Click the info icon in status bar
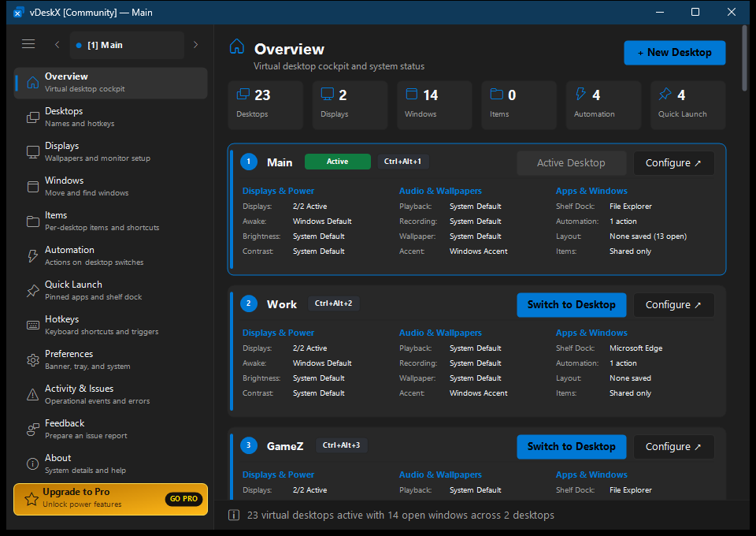Viewport: 756px width, 536px height. point(234,516)
